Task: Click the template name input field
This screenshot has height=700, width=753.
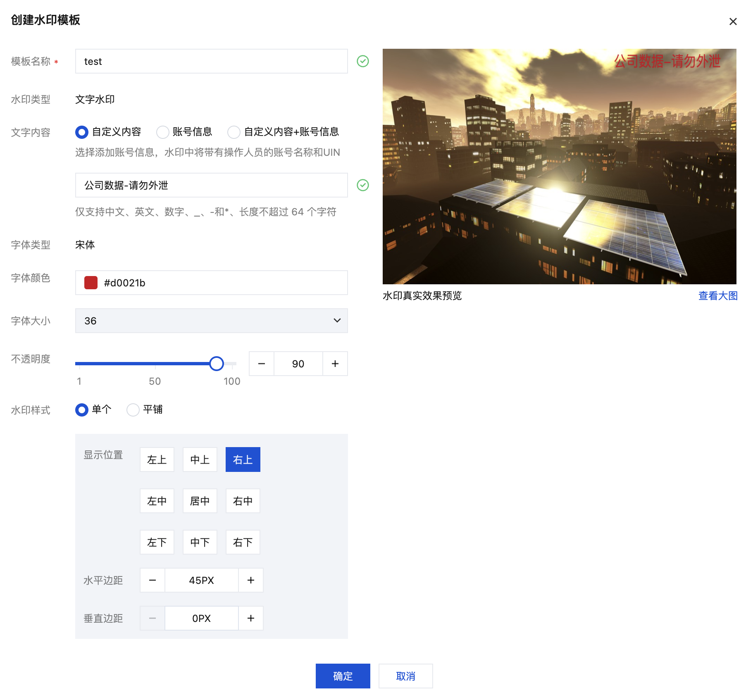Action: click(x=211, y=61)
